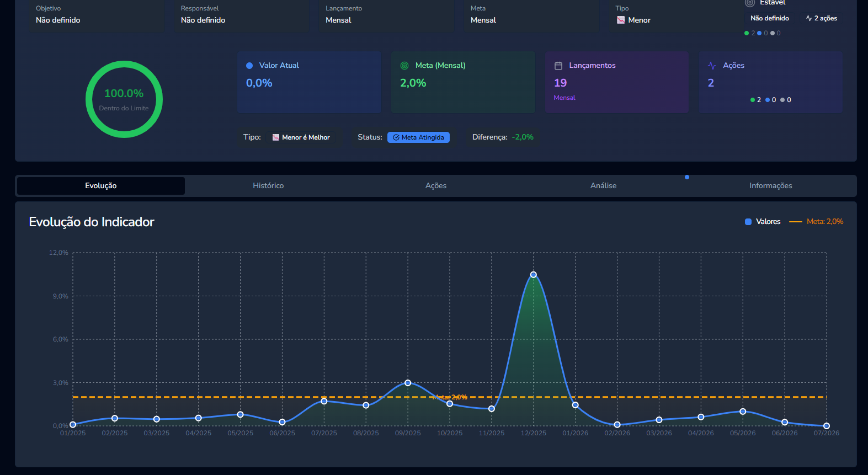Click the Lançamentos card showing 19
This screenshot has width=868, height=475.
(x=617, y=82)
